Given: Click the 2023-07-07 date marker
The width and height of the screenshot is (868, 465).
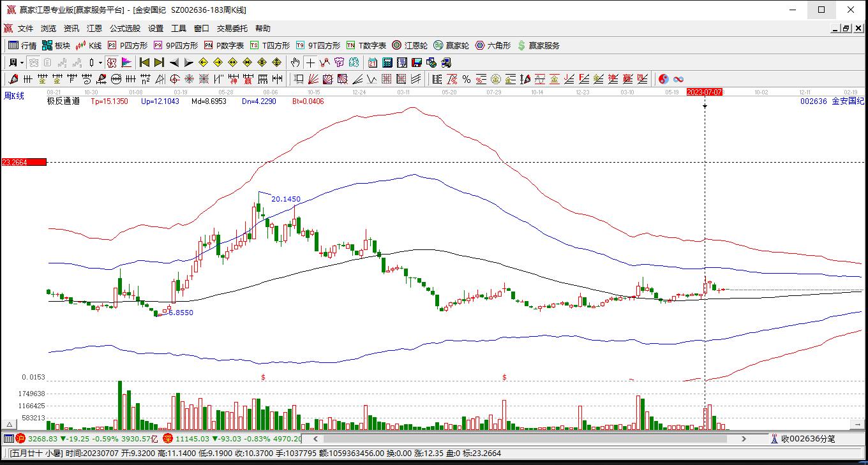Looking at the screenshot, I should pos(705,92).
